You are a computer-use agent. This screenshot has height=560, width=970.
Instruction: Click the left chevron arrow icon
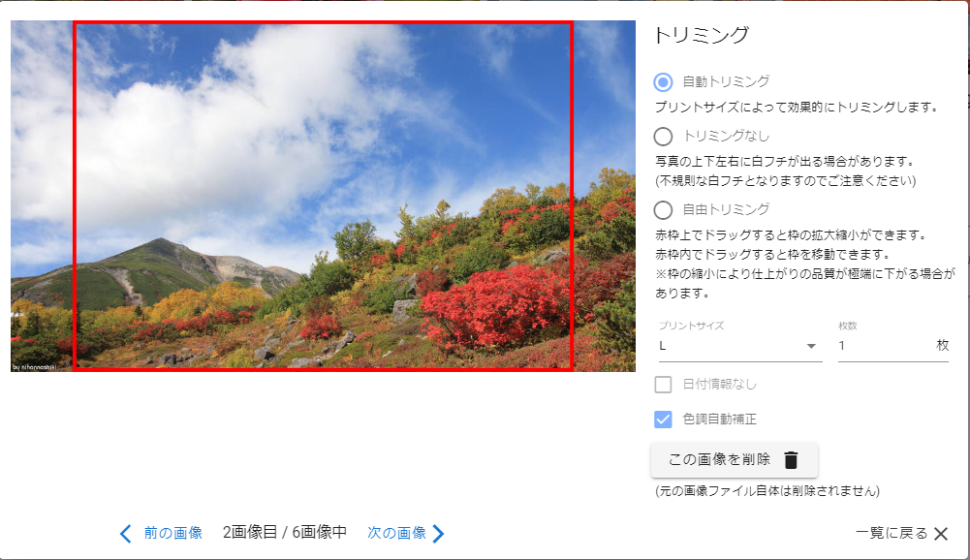click(125, 533)
